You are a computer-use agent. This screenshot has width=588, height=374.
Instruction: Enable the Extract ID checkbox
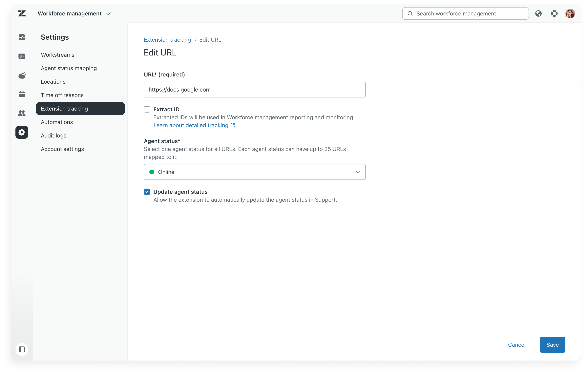pyautogui.click(x=147, y=109)
